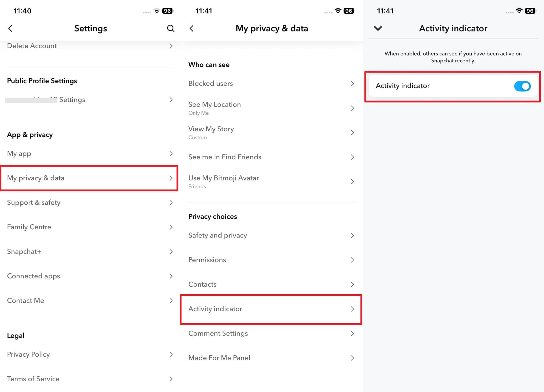Select Comment Settings from privacy choices
The width and height of the screenshot is (544, 392).
271,333
